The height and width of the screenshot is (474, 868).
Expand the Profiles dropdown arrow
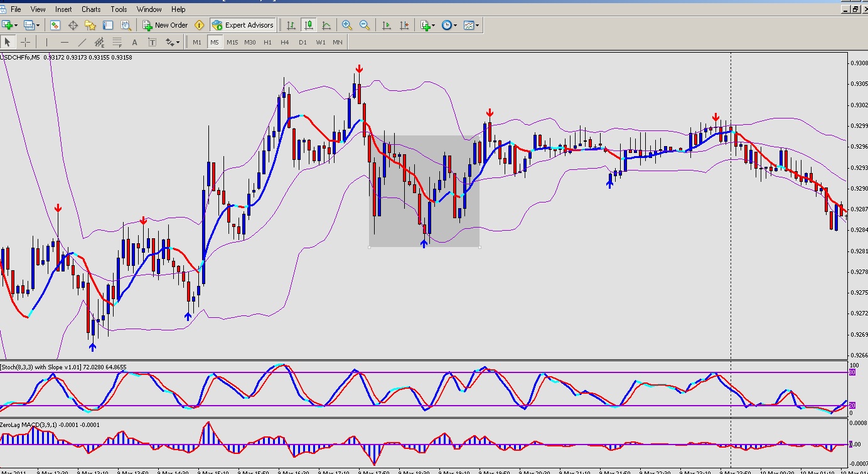point(38,25)
